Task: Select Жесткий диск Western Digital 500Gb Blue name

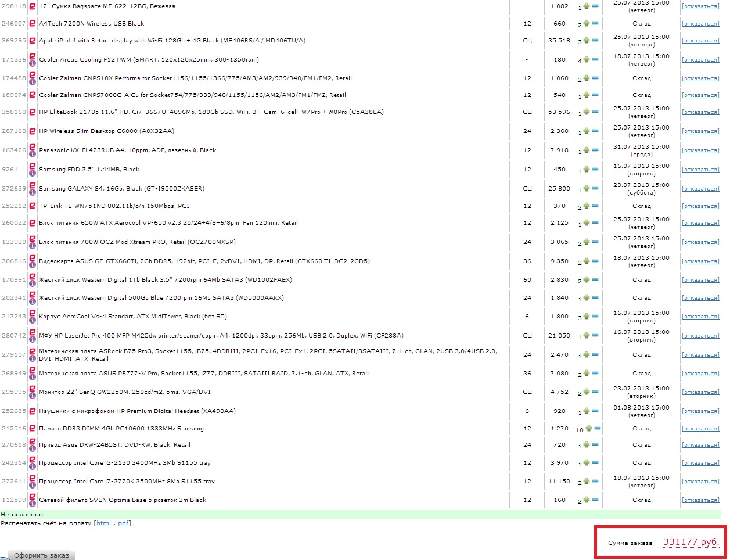Action: pos(161,298)
